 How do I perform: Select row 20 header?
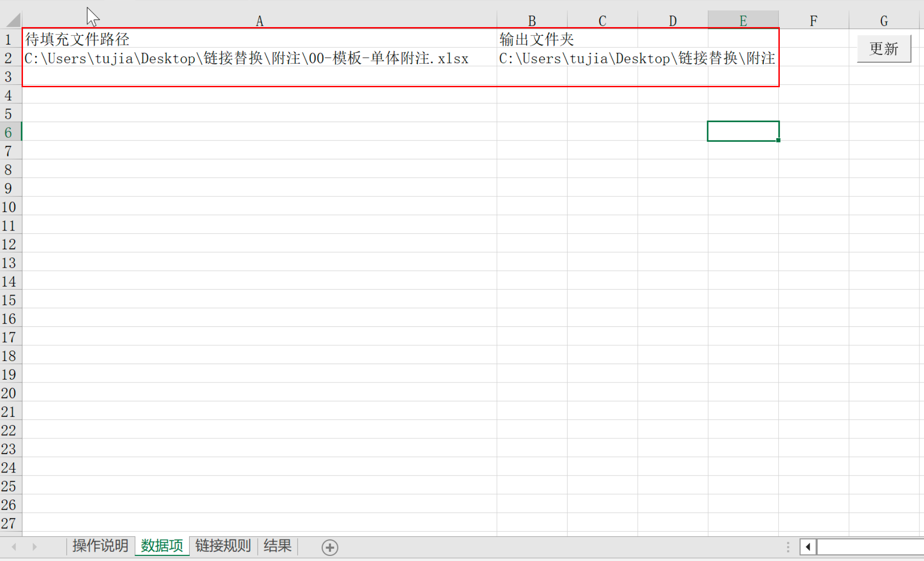(11, 393)
